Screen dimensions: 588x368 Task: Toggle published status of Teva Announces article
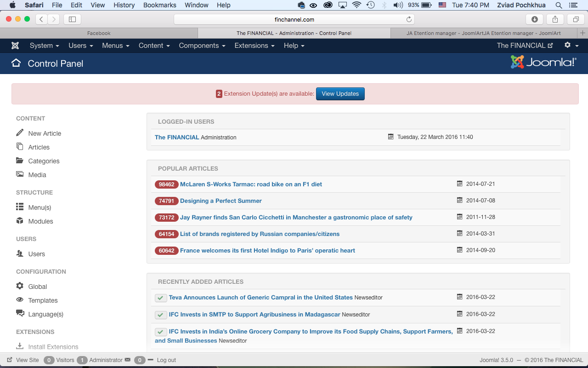click(161, 298)
